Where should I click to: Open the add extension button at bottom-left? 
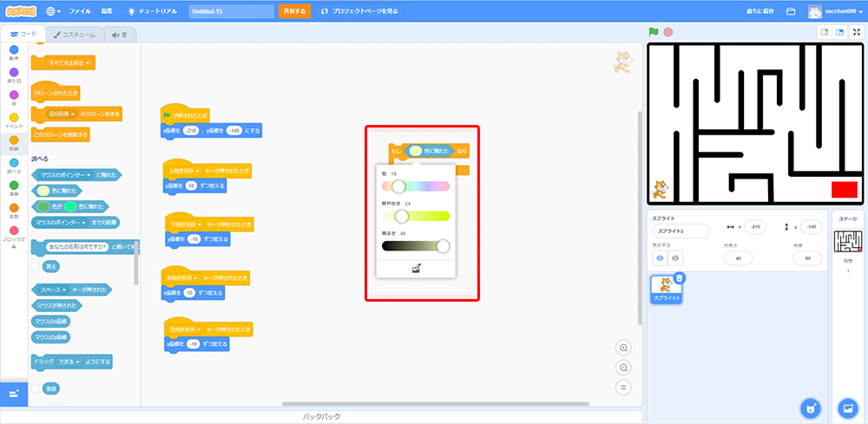click(14, 393)
